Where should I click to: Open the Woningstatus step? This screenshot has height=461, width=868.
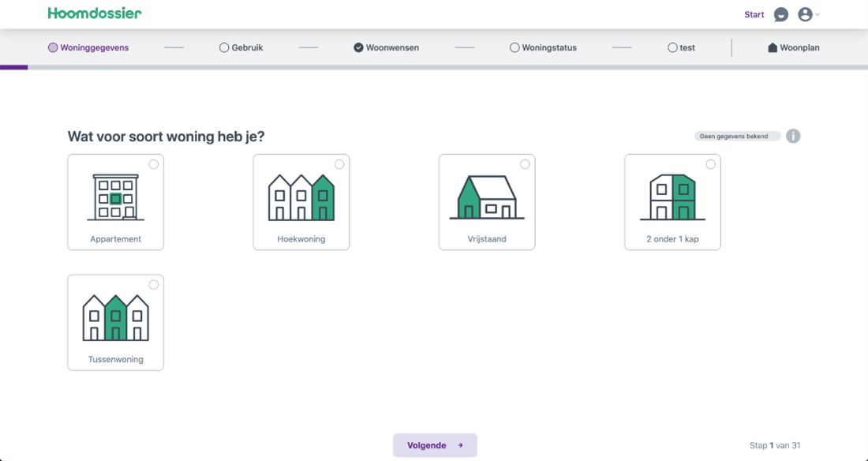coord(543,47)
